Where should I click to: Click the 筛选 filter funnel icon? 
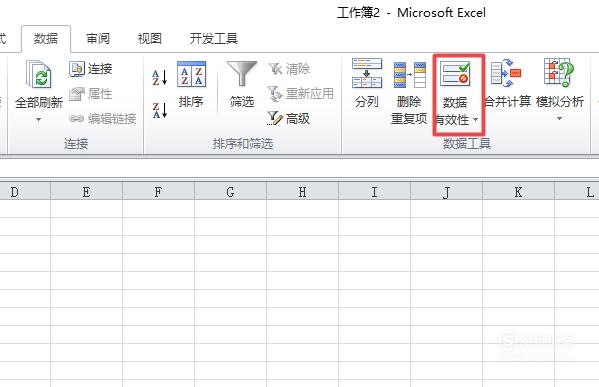click(242, 73)
